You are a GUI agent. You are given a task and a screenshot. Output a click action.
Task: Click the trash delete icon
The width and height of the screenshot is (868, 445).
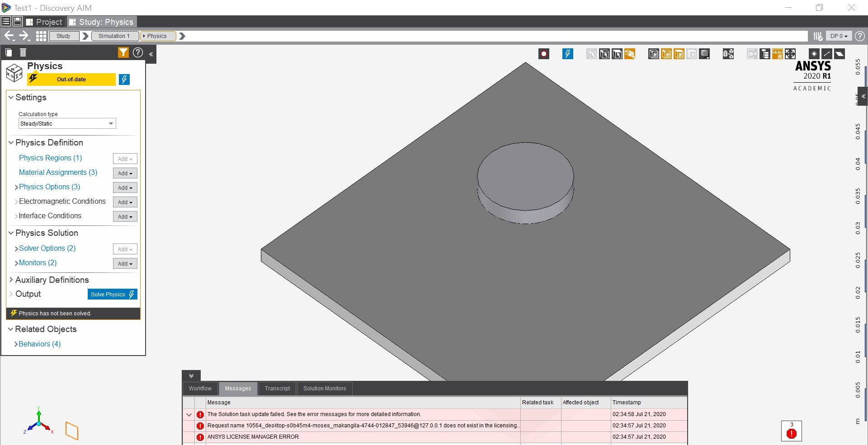click(23, 53)
